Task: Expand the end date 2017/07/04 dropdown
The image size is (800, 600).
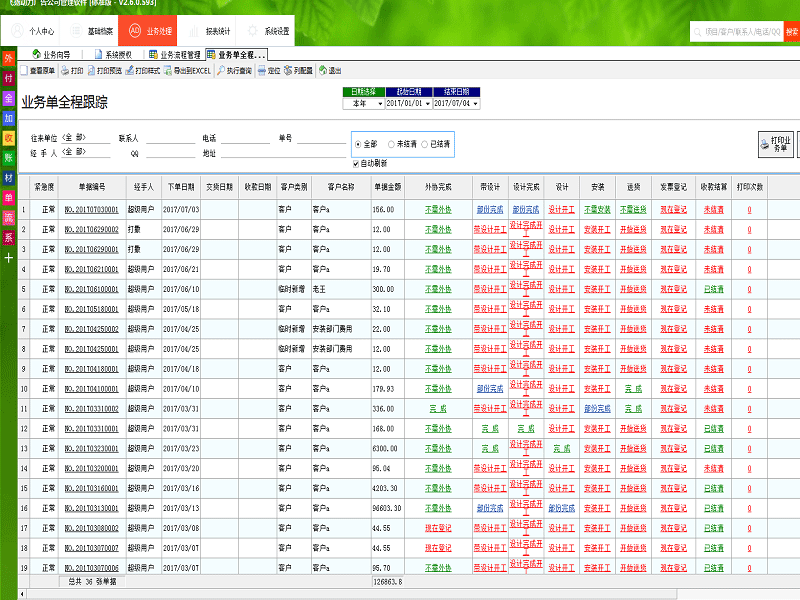Action: [x=476, y=103]
